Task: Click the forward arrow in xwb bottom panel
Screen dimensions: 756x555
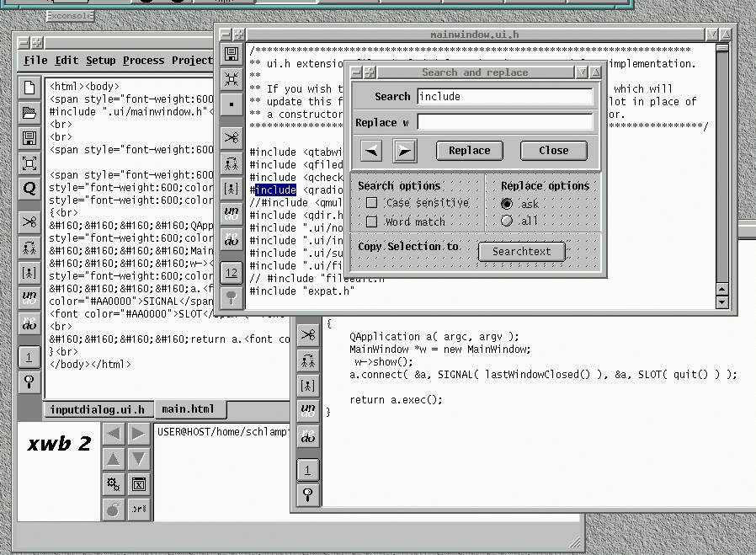Action: click(x=139, y=434)
